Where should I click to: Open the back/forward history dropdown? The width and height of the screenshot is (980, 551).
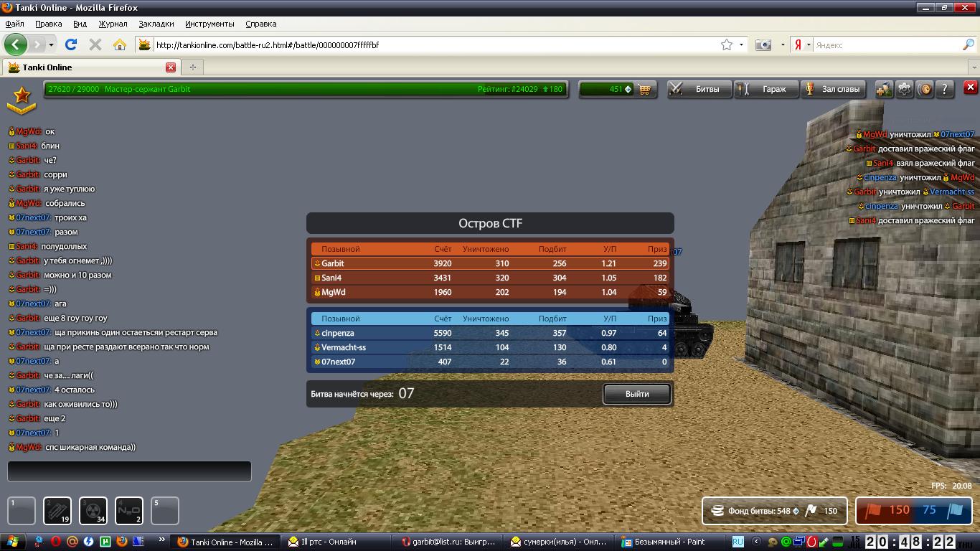coord(52,44)
